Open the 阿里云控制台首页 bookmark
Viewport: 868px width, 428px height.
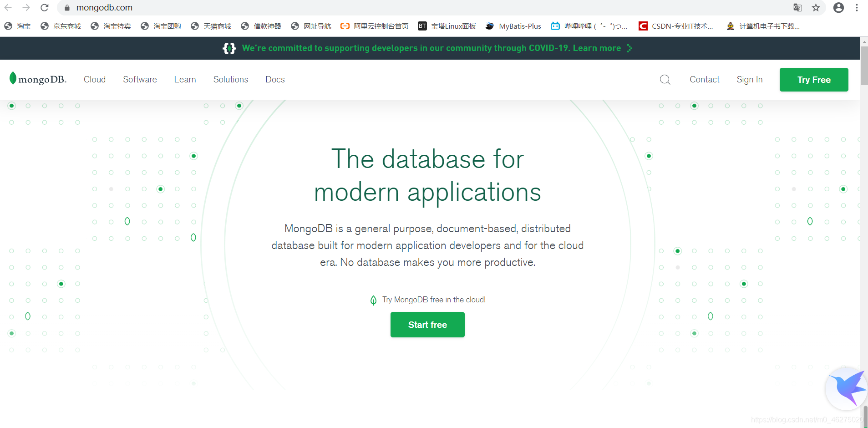(x=375, y=26)
